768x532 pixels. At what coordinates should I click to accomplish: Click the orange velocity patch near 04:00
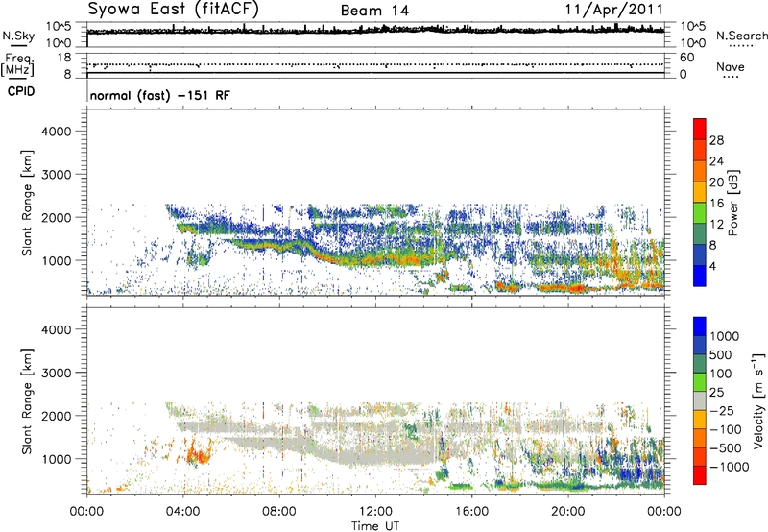[x=197, y=453]
